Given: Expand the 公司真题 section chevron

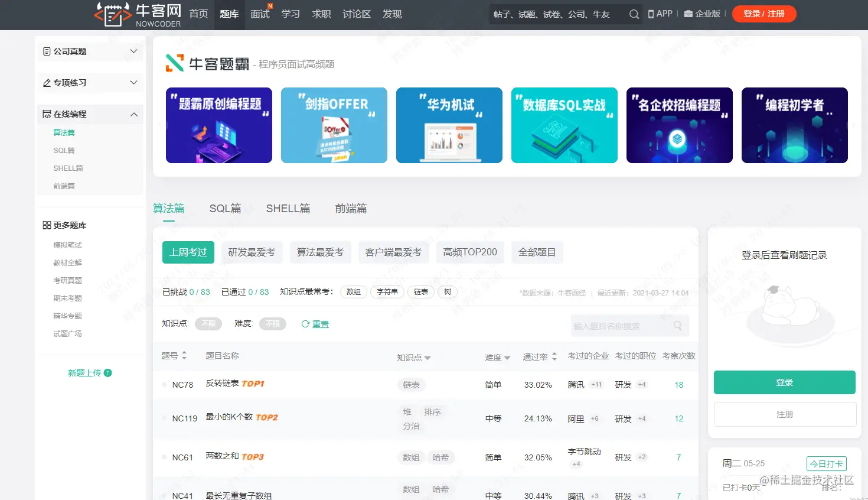Looking at the screenshot, I should pyautogui.click(x=133, y=51).
